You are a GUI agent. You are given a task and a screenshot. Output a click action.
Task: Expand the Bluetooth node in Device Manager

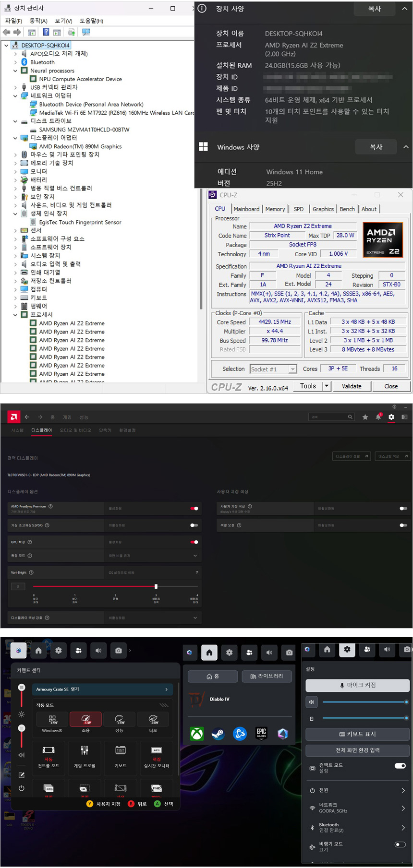coord(15,62)
